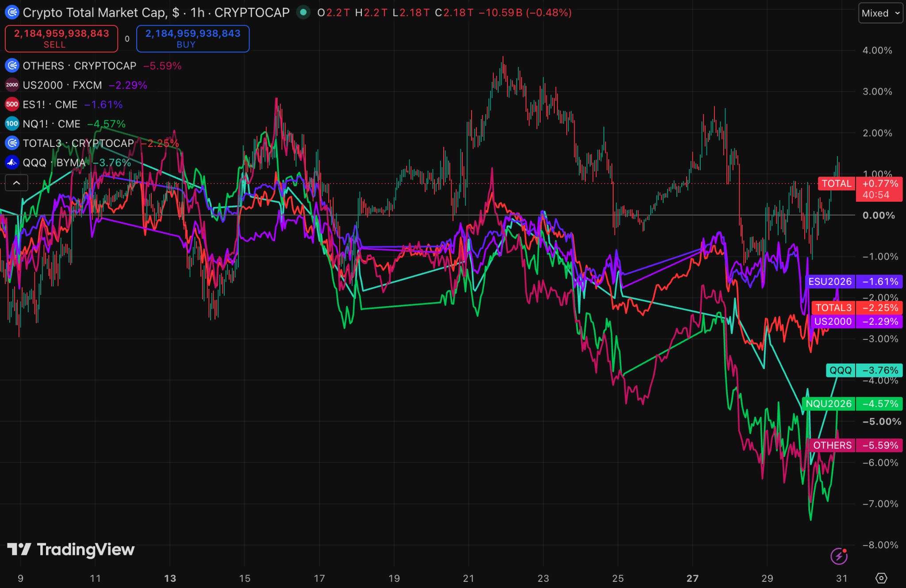Click date 17 on the time axis
This screenshot has width=906, height=588.
point(319,578)
